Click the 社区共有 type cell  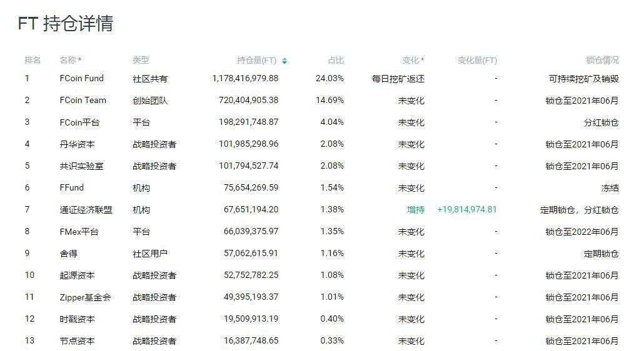[x=150, y=79]
